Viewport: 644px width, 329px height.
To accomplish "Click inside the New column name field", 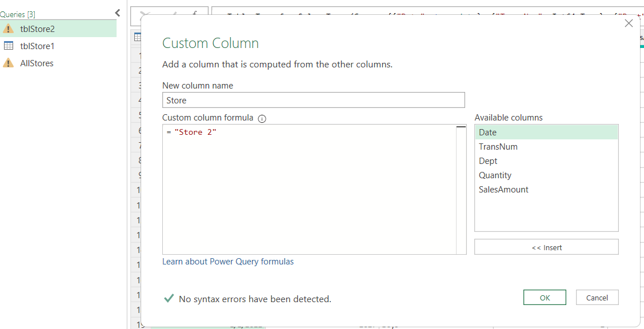I will point(313,100).
